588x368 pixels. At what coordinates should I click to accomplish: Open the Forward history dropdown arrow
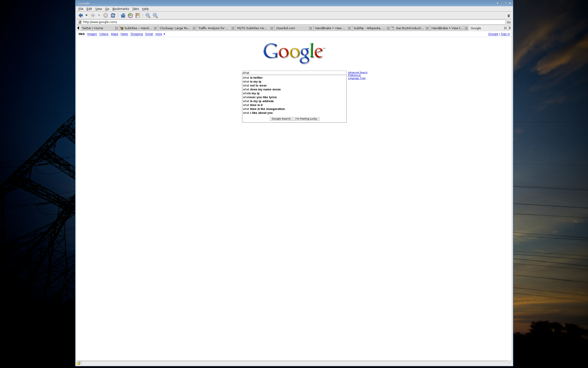point(99,15)
